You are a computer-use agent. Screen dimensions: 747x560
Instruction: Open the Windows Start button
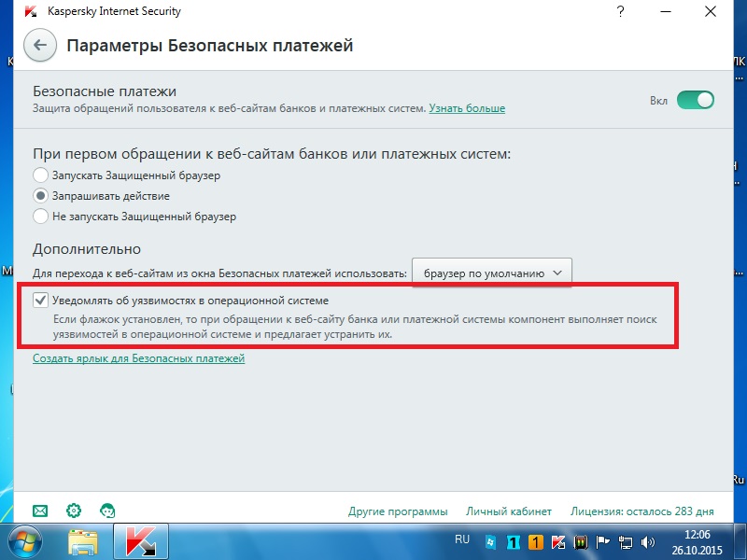tap(25, 541)
